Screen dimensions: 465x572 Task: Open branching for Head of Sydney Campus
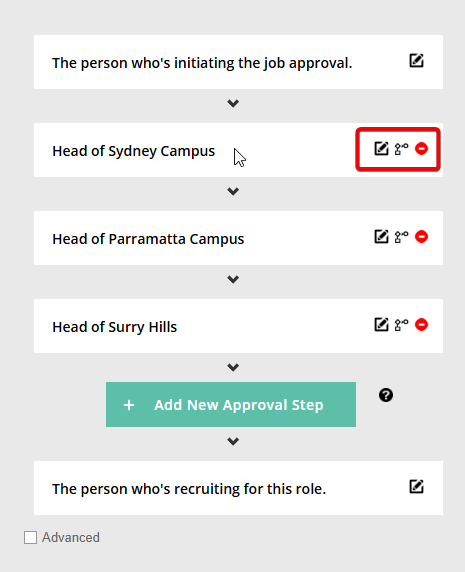(x=401, y=149)
